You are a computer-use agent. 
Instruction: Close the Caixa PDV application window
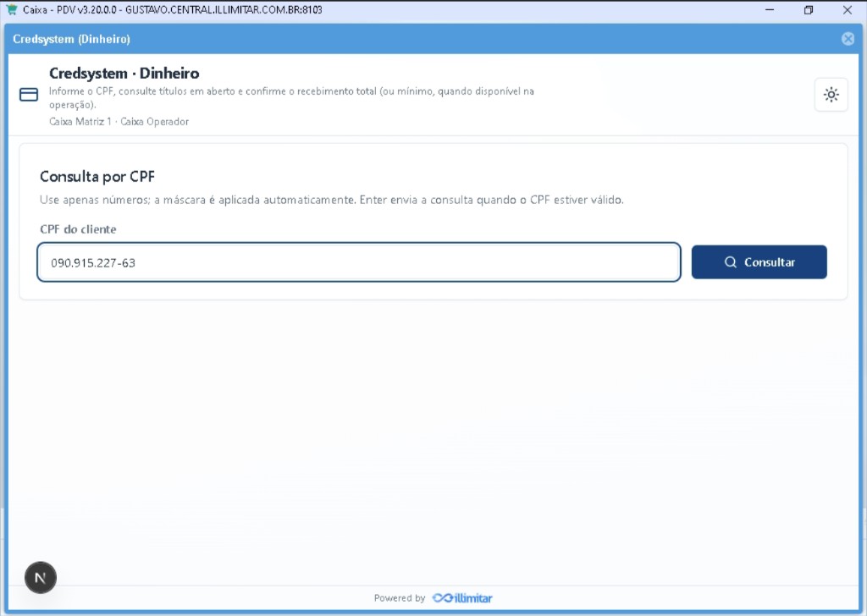point(847,10)
